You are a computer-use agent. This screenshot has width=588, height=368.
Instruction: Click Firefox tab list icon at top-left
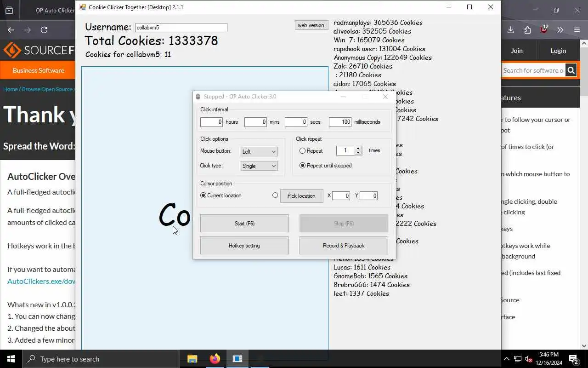[9, 10]
